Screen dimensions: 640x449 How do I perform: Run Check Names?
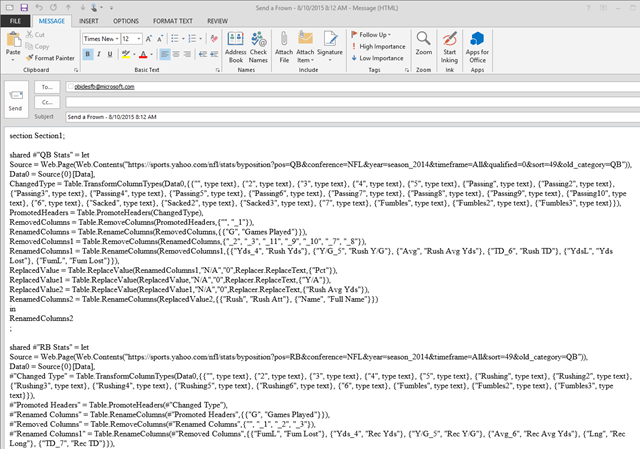pos(258,47)
